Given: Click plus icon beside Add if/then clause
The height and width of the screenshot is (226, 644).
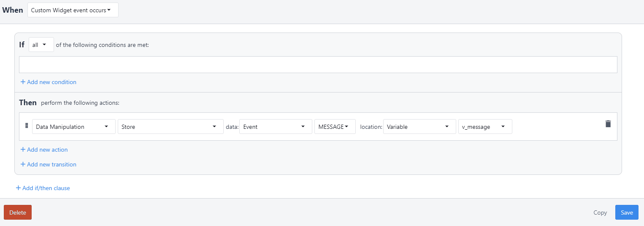Looking at the screenshot, I should (x=18, y=188).
